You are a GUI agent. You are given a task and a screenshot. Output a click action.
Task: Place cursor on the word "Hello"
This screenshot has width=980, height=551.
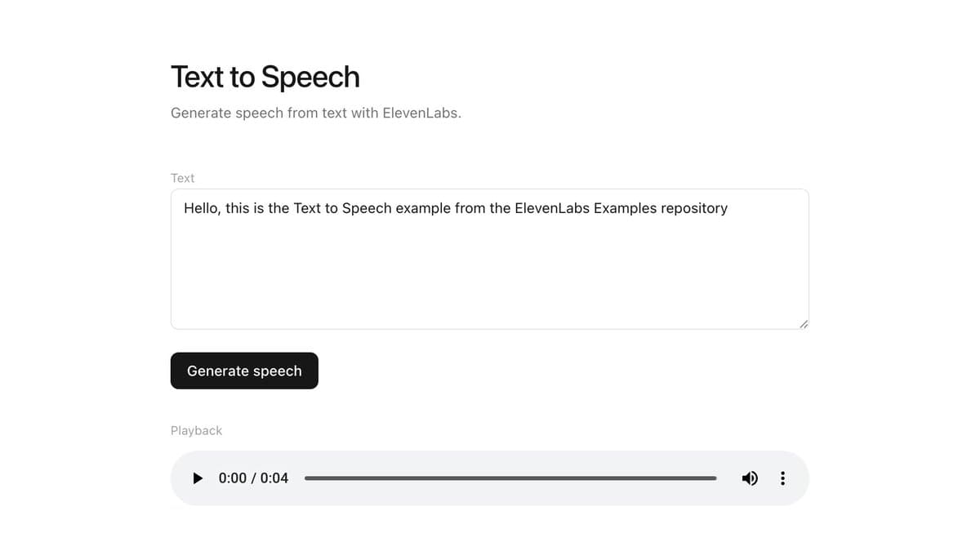pos(202,208)
